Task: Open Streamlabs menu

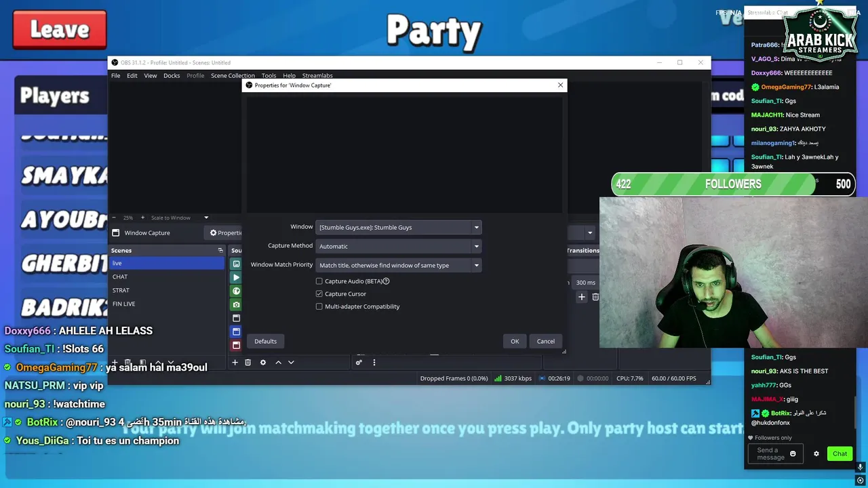Action: coord(317,76)
